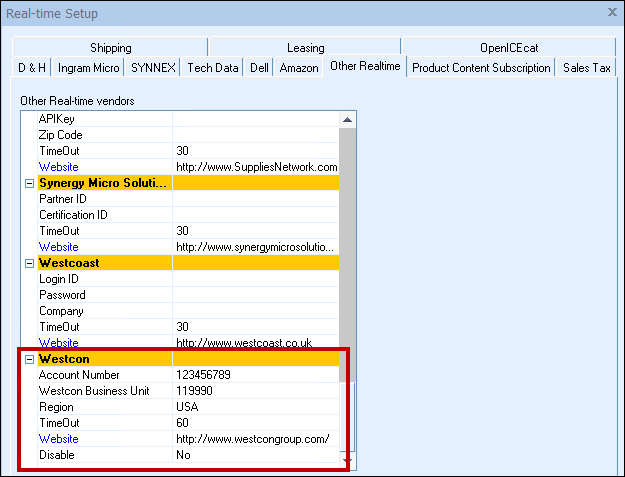Select the Amazon tab
This screenshot has height=477, width=625.
pyautogui.click(x=299, y=68)
